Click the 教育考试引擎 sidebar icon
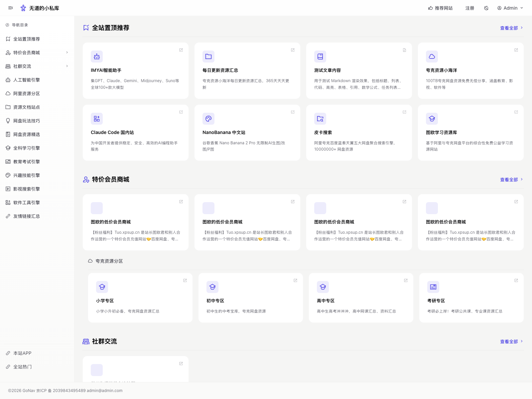Screen dimensions: 532x399 8,162
